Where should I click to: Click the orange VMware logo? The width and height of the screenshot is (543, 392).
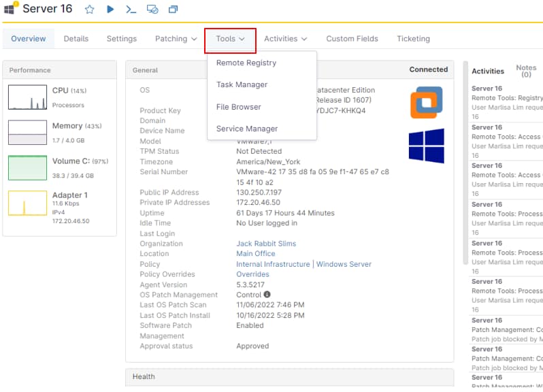[x=426, y=102]
